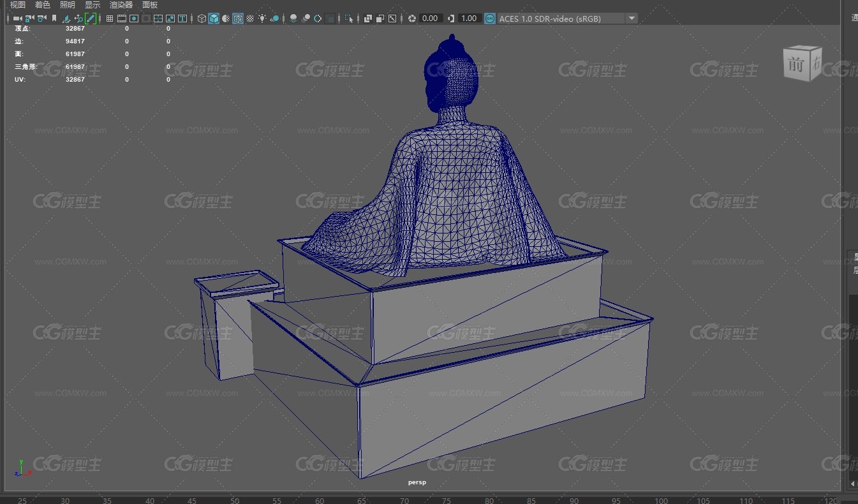Click the Exposure aperture icon
858x504 pixels.
[412, 19]
